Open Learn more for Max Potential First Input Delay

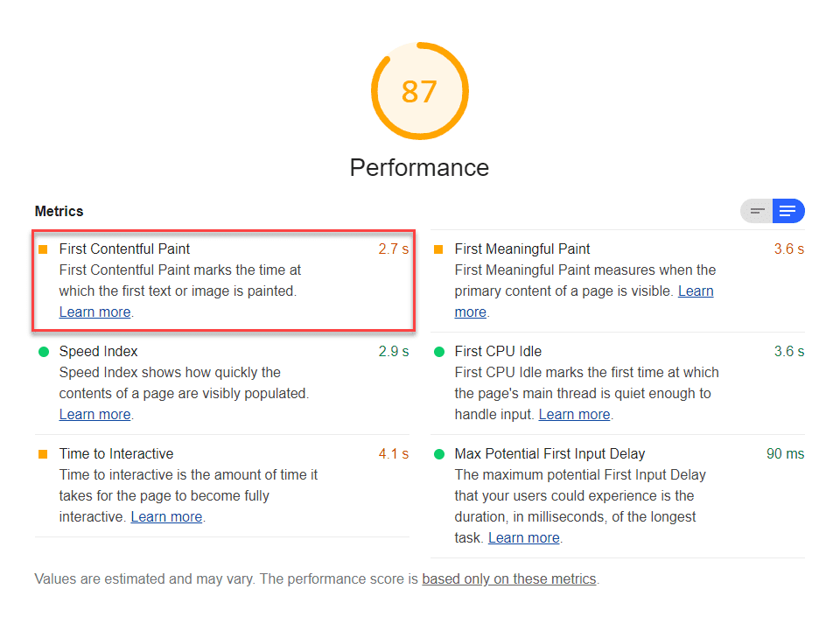[x=524, y=537]
